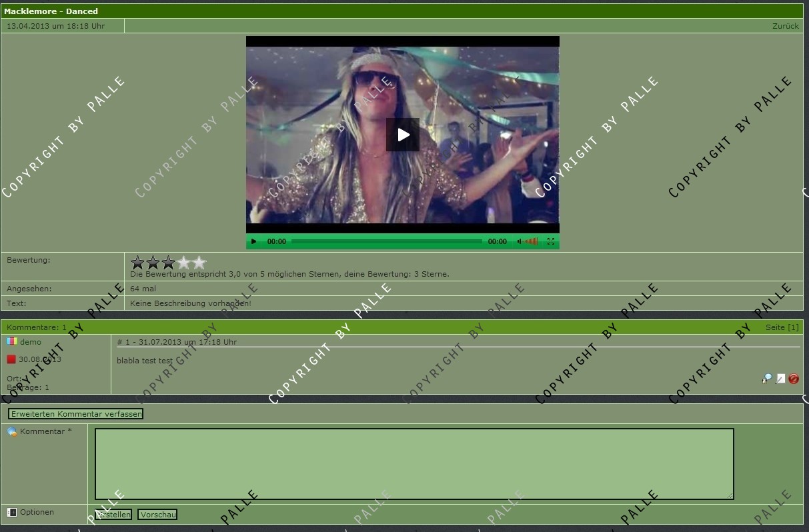Click the Seite [1] page link
The height and width of the screenshot is (532, 809).
pyautogui.click(x=782, y=327)
